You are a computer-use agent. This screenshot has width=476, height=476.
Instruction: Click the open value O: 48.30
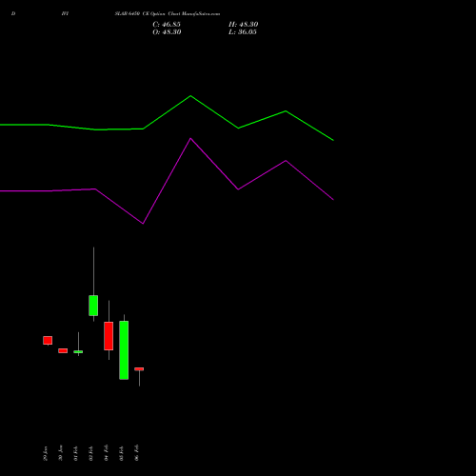(167, 32)
